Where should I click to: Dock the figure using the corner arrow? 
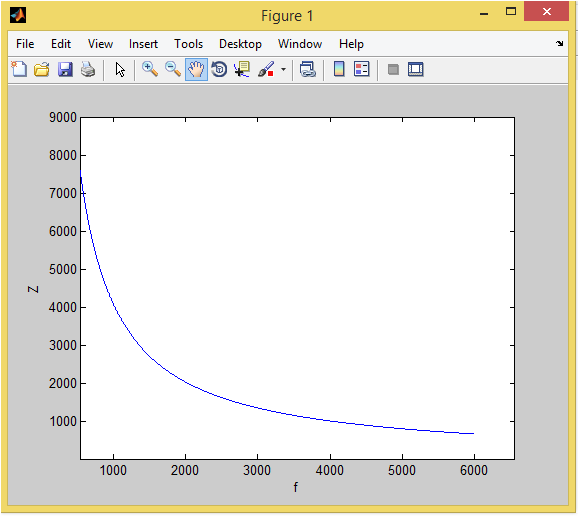pyautogui.click(x=559, y=44)
